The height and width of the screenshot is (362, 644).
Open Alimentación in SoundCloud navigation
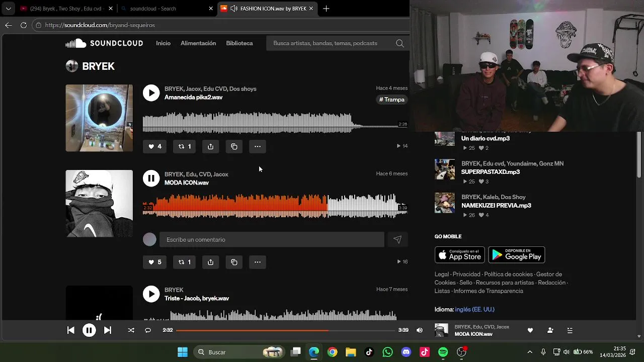(x=198, y=43)
